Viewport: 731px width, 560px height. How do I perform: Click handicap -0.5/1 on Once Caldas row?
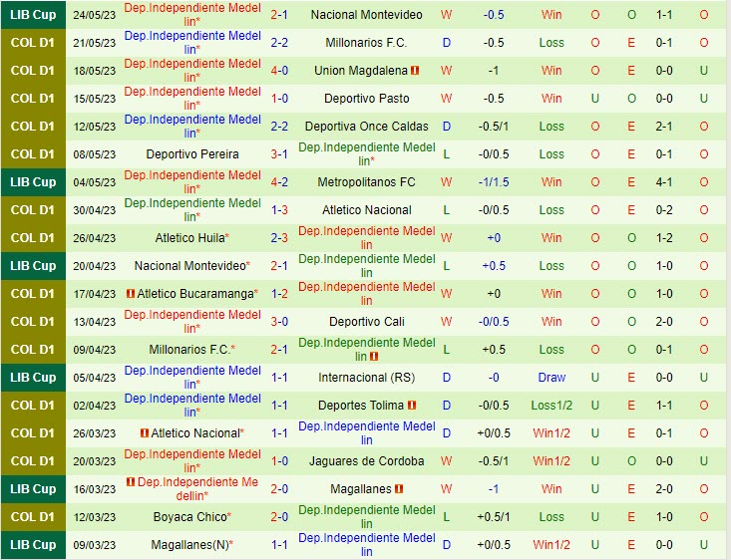[494, 127]
